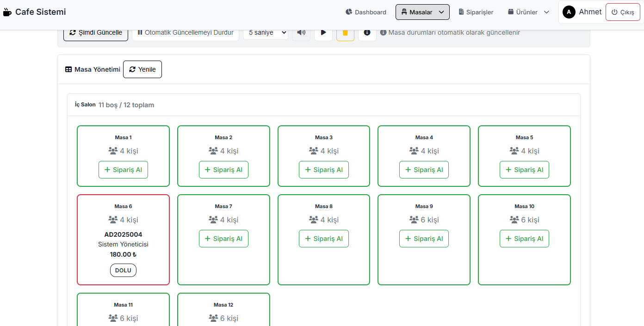Viewport: 644px width, 326px height.
Task: Click Sipariş Al on Masa 8
Action: click(323, 239)
